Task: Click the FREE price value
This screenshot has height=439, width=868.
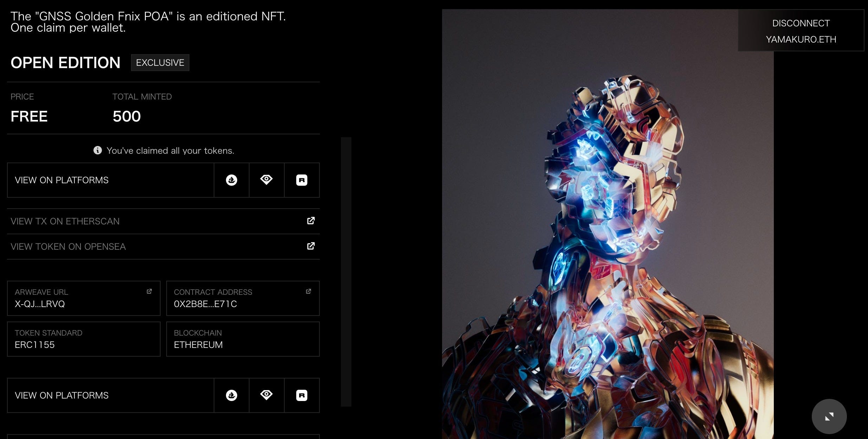Action: tap(29, 116)
